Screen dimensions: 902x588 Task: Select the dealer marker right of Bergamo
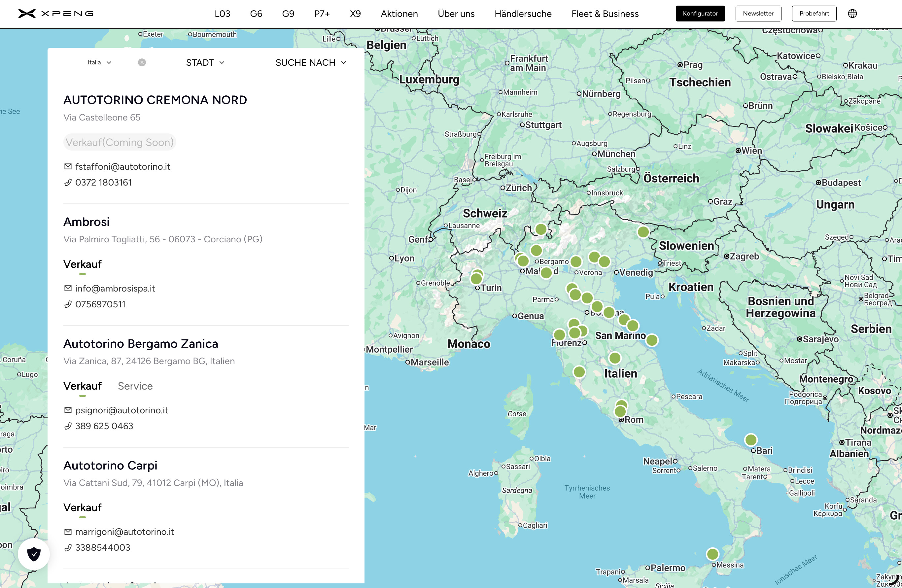(x=576, y=261)
